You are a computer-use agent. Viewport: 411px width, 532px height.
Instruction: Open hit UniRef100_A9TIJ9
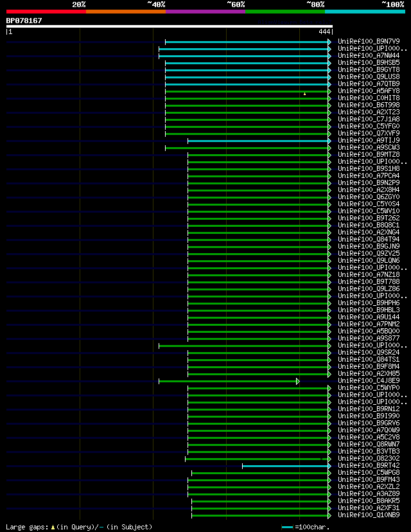coord(369,141)
